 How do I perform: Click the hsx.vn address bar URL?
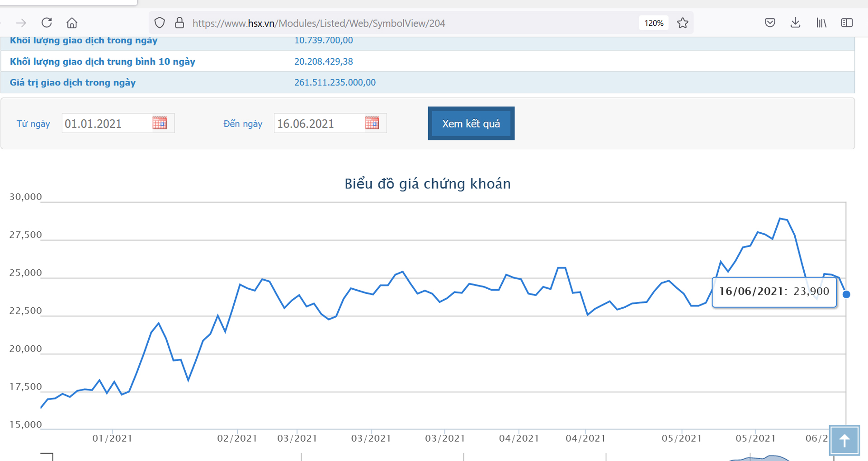click(319, 23)
